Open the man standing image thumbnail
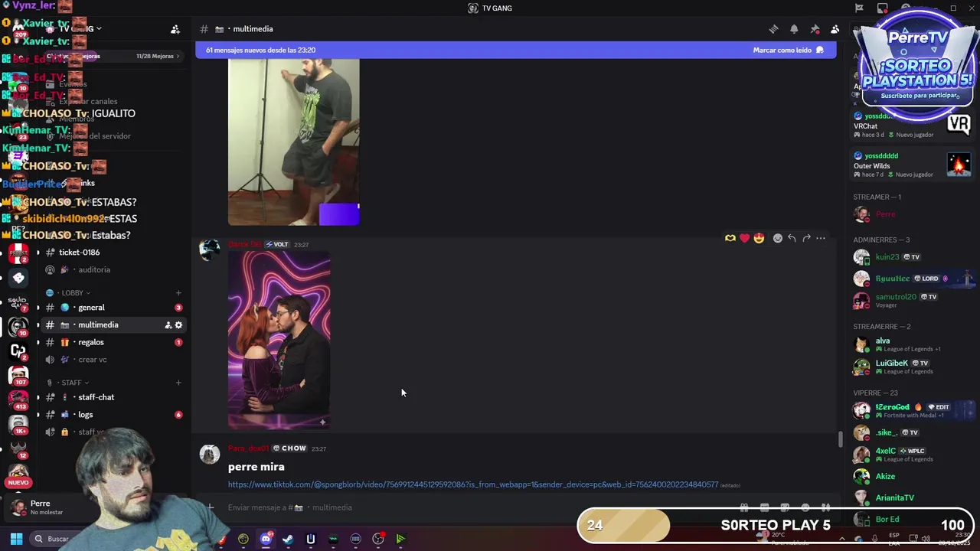The image size is (980, 551). (294, 142)
